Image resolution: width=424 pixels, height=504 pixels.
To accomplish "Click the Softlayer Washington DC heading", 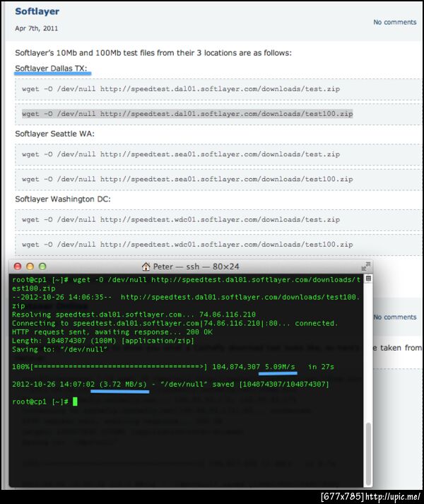I will (63, 199).
